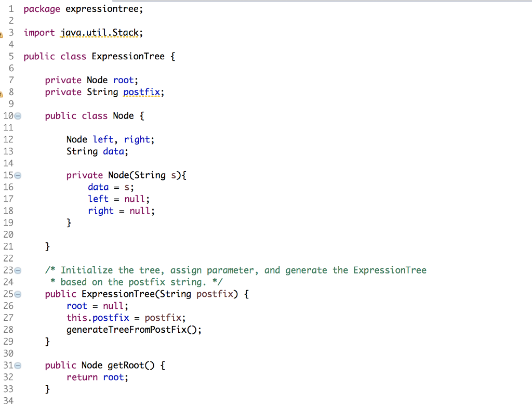Click the return root statement
This screenshot has width=532, height=404.
(x=99, y=377)
